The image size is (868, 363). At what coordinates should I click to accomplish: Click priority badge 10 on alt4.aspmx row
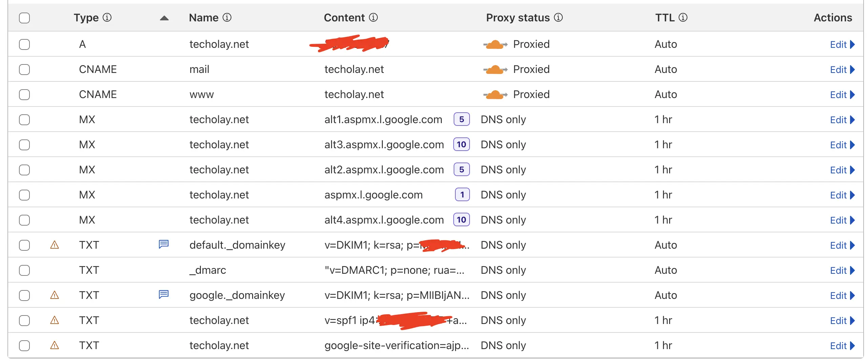(x=461, y=220)
